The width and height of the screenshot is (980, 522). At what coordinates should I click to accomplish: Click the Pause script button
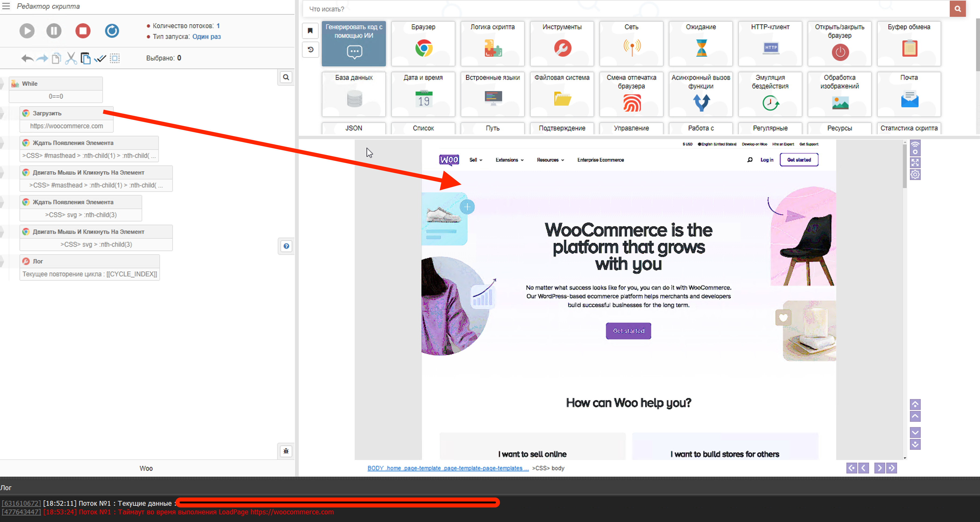[54, 31]
